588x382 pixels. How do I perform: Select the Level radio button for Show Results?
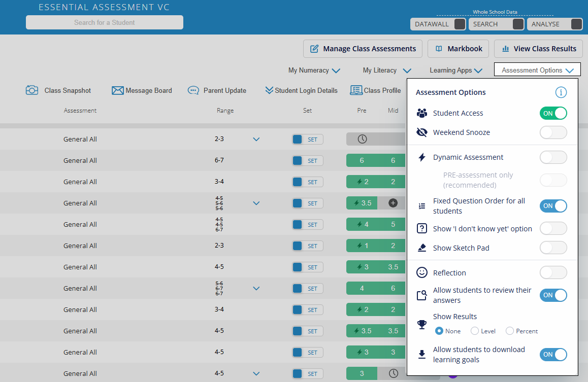pyautogui.click(x=475, y=331)
